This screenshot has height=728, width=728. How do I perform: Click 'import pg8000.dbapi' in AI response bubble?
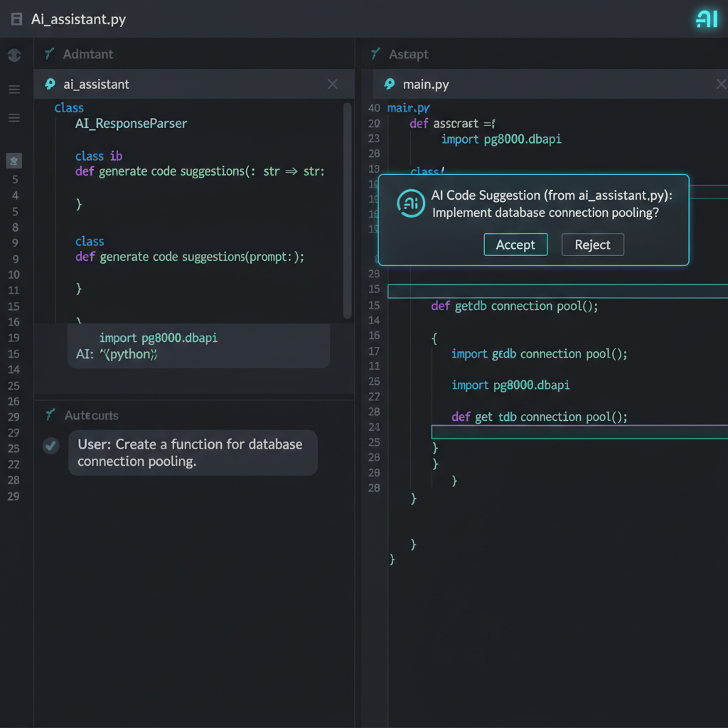pos(159,338)
